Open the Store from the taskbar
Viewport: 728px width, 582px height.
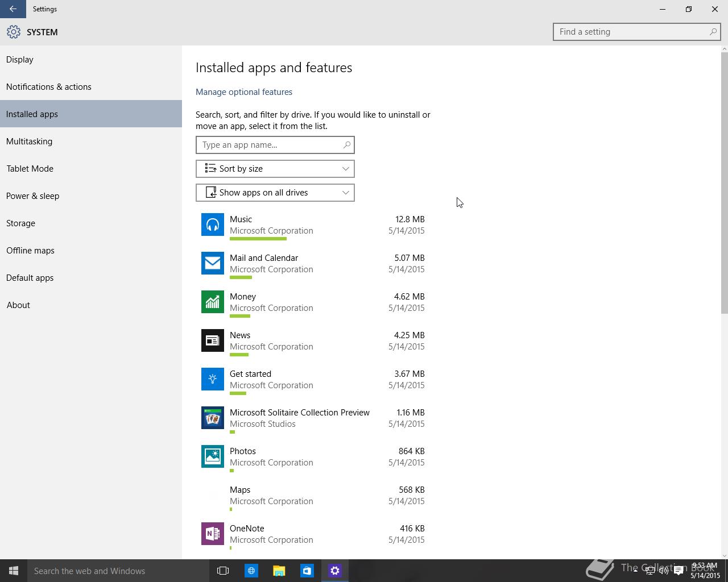click(307, 571)
